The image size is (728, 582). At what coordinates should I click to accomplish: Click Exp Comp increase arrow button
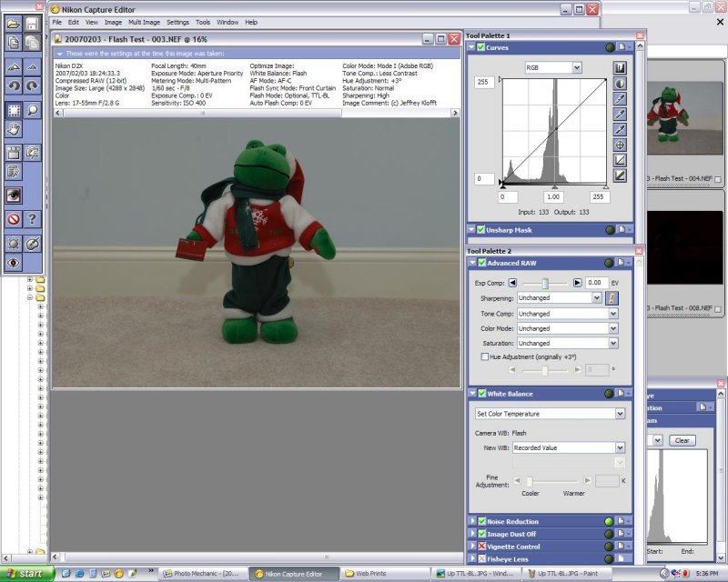click(x=577, y=283)
